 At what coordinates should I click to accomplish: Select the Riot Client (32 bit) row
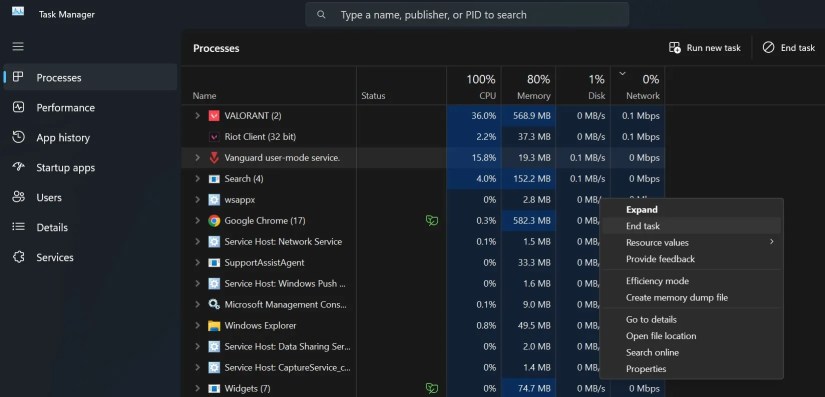pos(423,137)
